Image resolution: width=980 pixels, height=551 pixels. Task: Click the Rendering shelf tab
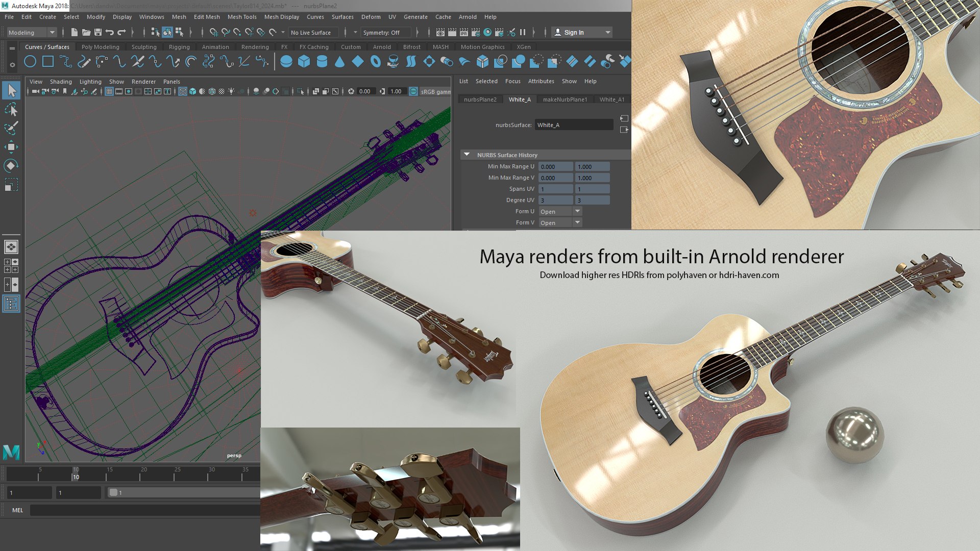coord(255,47)
